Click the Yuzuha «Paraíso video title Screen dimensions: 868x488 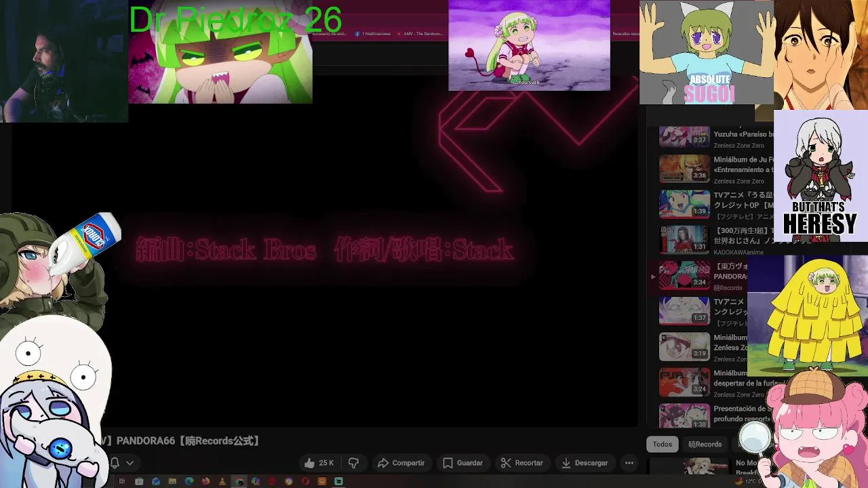(743, 134)
